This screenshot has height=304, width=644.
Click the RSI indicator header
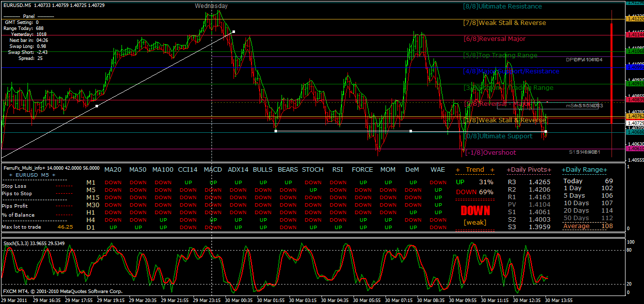point(337,170)
